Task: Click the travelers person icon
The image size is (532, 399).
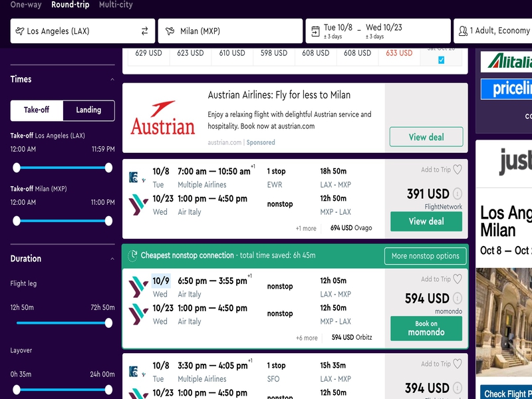Action: pyautogui.click(x=463, y=31)
